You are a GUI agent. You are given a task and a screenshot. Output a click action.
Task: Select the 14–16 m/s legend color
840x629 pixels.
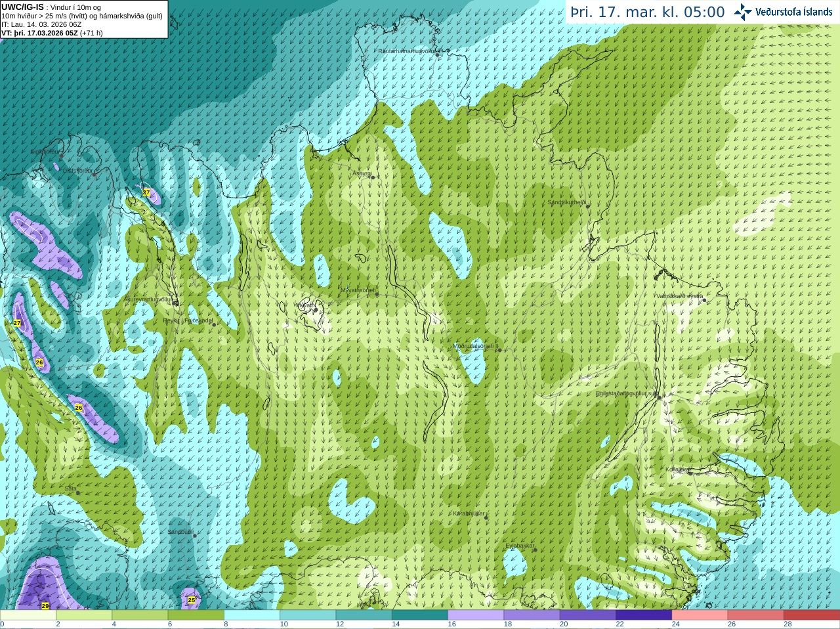coord(419,615)
